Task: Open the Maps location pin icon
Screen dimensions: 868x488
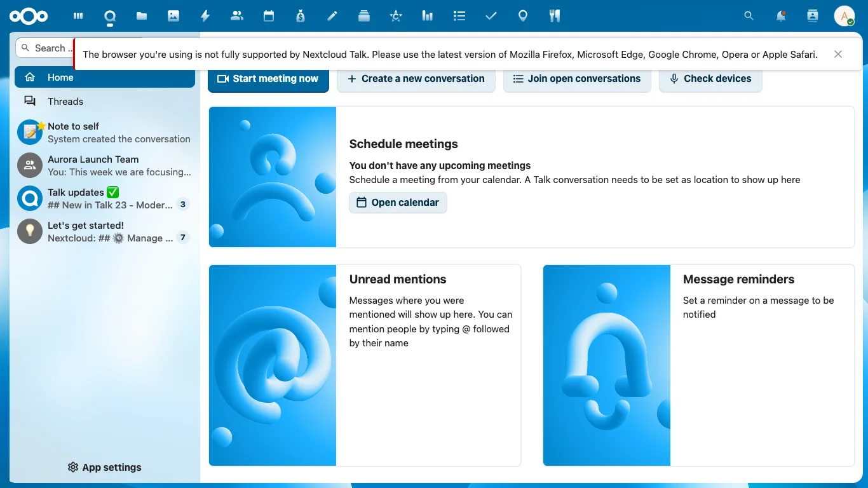Action: [x=523, y=16]
